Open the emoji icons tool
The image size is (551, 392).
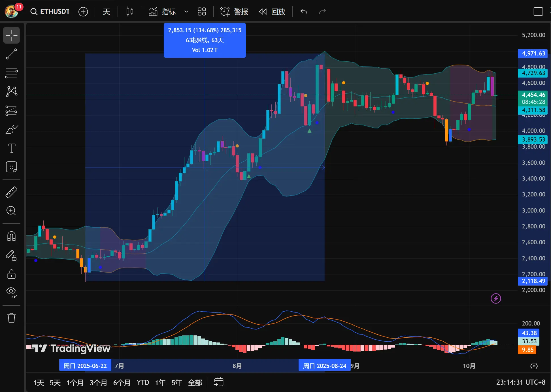[11, 167]
